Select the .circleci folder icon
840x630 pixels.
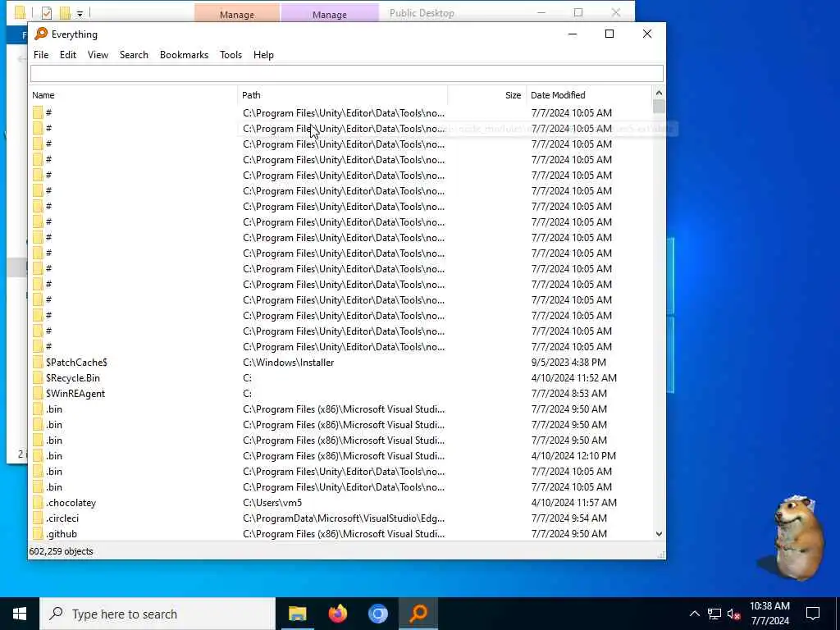tap(38, 518)
